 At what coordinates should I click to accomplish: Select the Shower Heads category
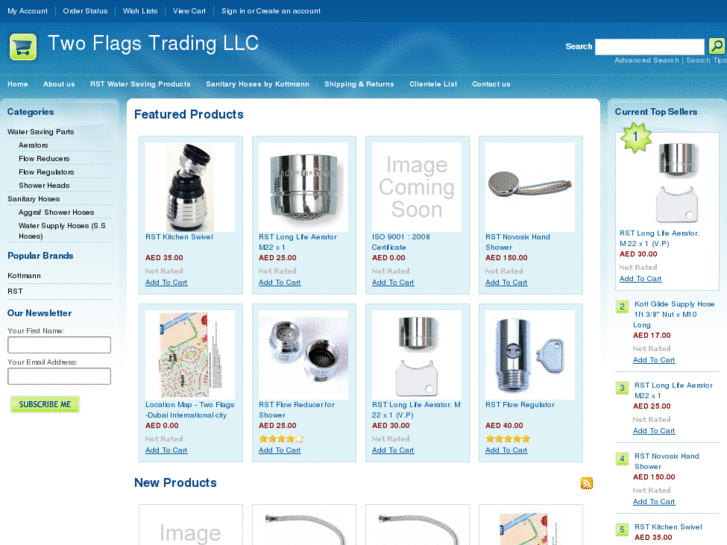[44, 186]
